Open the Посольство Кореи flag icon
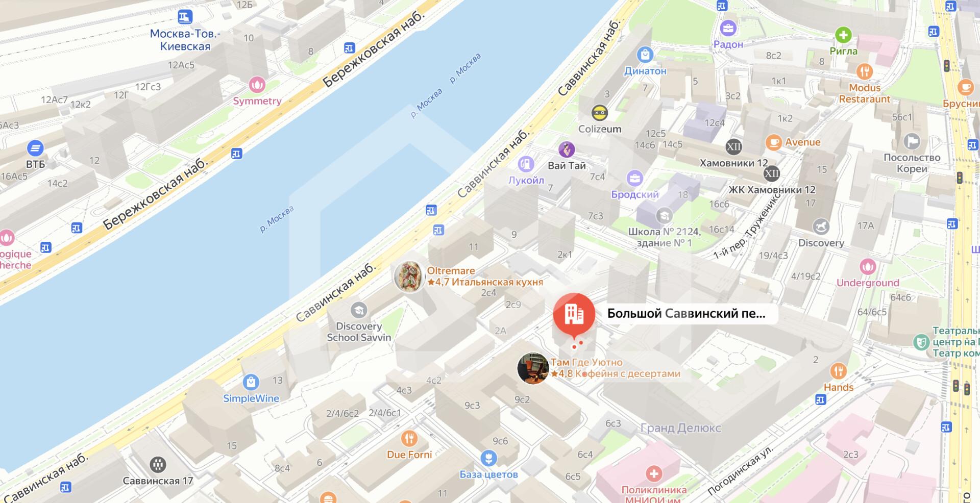Image resolution: width=980 pixels, height=503 pixels. (912, 141)
